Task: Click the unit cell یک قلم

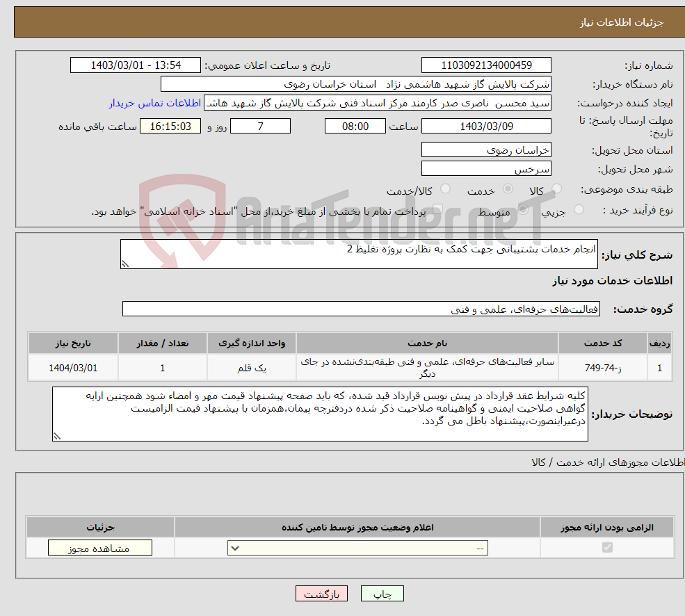Action: (x=252, y=368)
